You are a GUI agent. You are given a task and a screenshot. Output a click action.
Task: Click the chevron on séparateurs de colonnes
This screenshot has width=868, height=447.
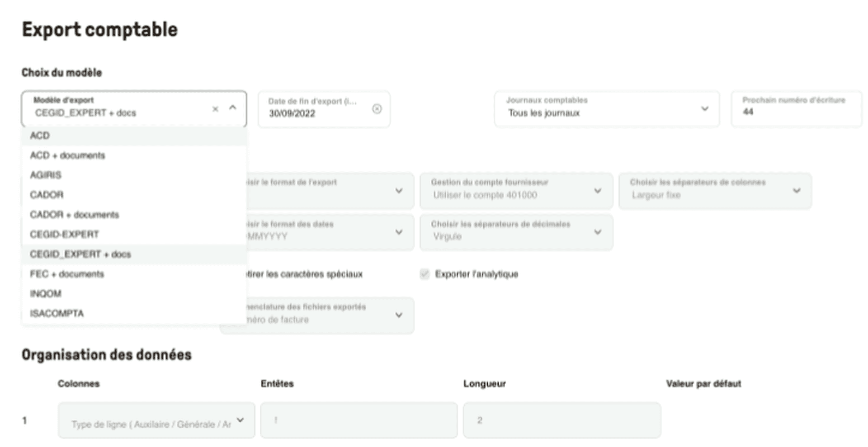tap(797, 191)
